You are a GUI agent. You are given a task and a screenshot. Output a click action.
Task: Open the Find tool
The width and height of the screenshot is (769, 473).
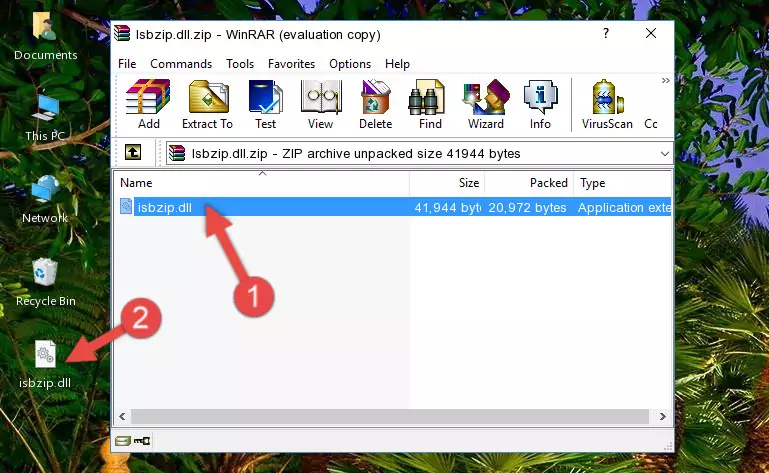pyautogui.click(x=430, y=104)
